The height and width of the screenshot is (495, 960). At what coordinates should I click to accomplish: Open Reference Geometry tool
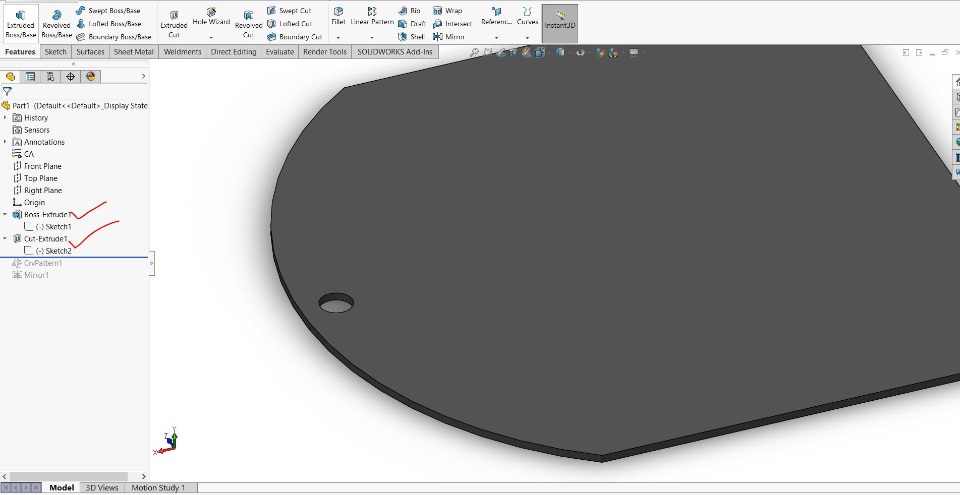pos(497,17)
